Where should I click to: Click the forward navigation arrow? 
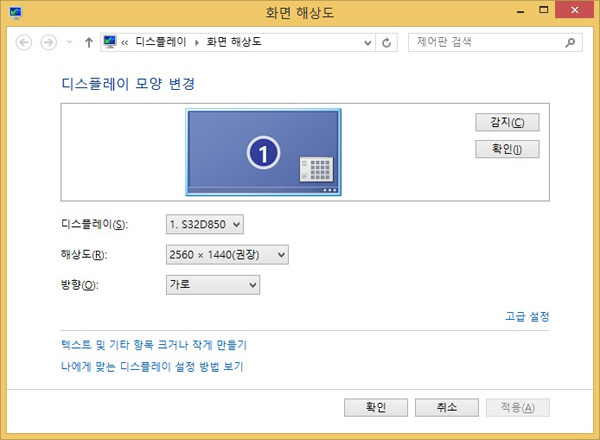click(x=49, y=42)
